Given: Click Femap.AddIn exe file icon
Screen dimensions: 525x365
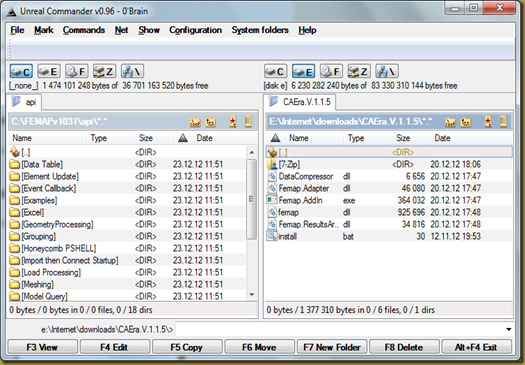Looking at the screenshot, I should click(x=272, y=200).
